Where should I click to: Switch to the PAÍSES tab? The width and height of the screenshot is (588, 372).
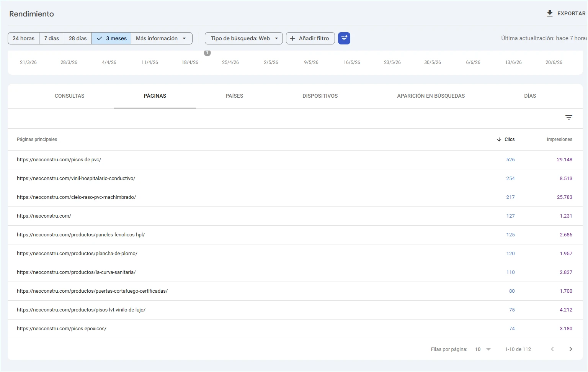coord(234,96)
